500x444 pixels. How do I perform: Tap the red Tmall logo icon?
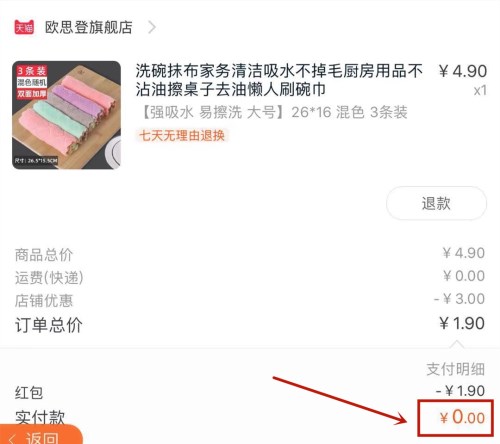24,27
